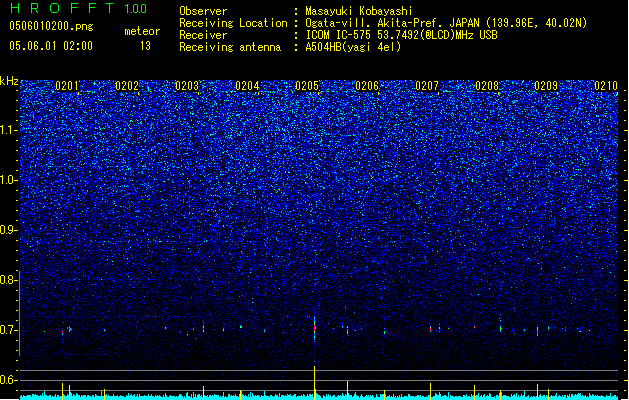Click the antenna value A504HB(yagi 4el)
Screen dimensions: 629x400
(353, 47)
